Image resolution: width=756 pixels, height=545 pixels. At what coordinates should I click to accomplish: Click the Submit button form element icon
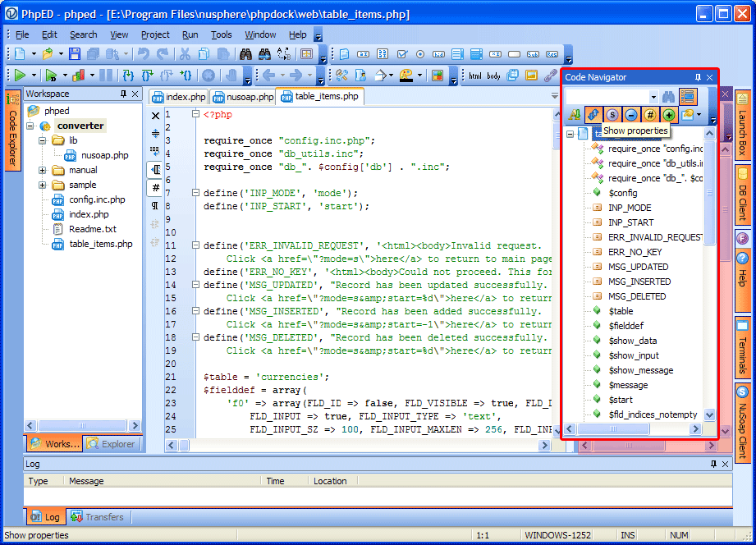[x=533, y=54]
